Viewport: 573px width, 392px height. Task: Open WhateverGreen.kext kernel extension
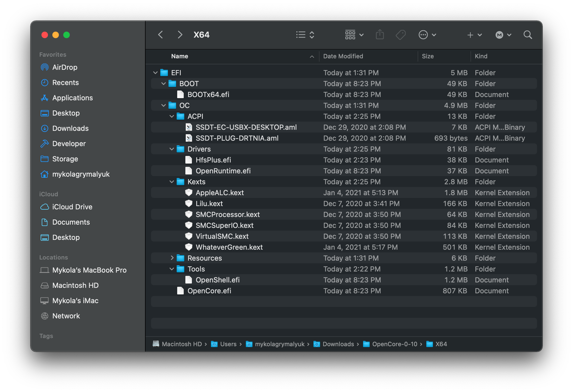(228, 247)
